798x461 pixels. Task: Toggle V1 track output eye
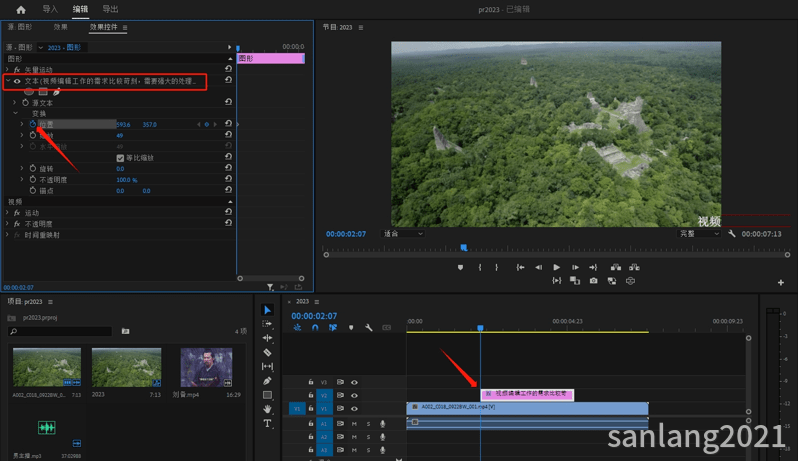coord(354,409)
